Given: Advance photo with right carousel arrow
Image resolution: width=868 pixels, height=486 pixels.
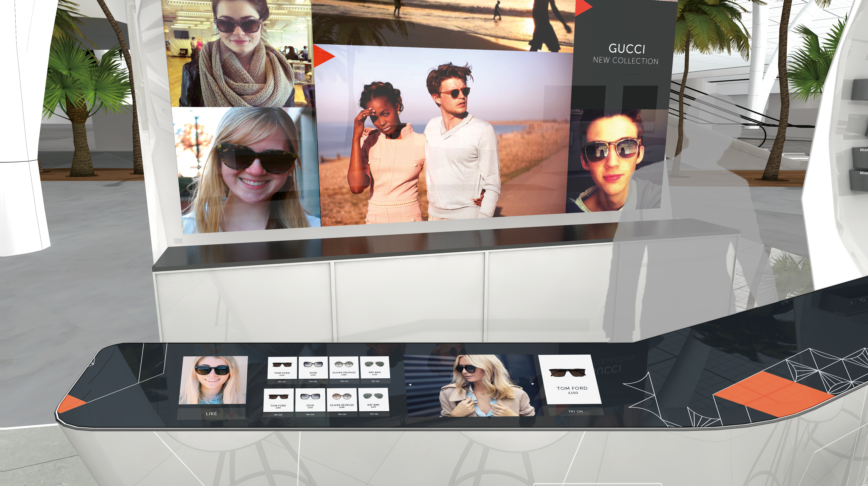Looking at the screenshot, I should click(x=533, y=384).
